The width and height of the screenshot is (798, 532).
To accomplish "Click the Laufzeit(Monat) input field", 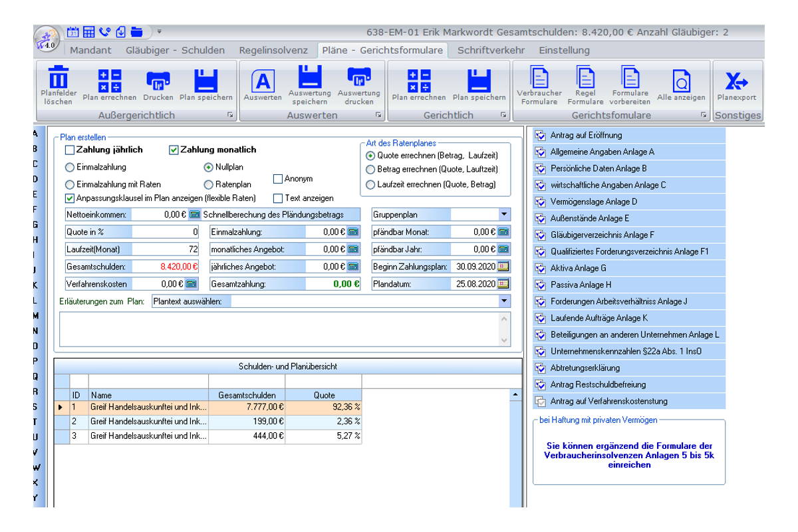I will [166, 249].
